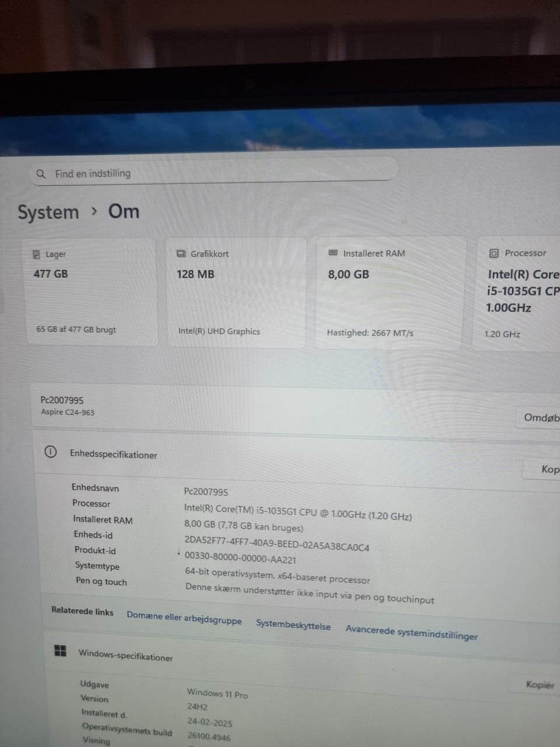Select the '64-bit operativsystem' value
Screen dimensions: 560x747
tap(278, 575)
